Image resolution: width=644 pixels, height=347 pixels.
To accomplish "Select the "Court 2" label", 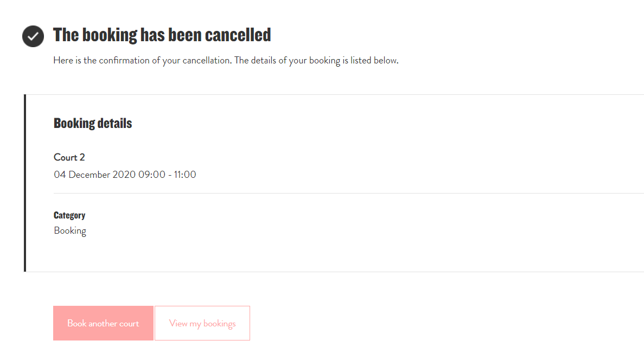I will pos(69,158).
